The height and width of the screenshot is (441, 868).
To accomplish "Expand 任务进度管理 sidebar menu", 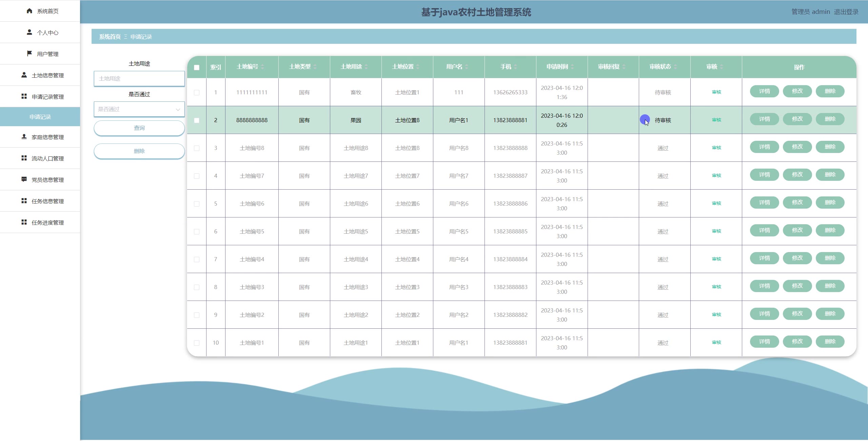I will pos(40,222).
